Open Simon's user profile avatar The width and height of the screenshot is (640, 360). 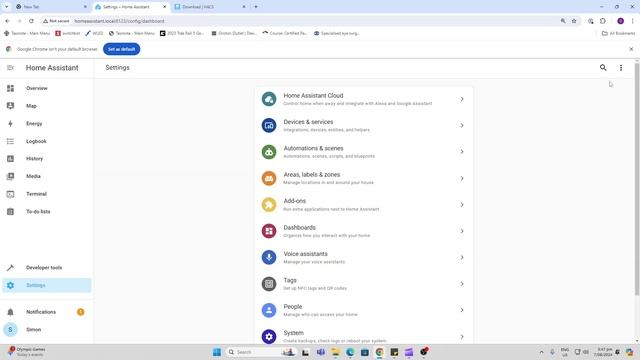(10, 329)
